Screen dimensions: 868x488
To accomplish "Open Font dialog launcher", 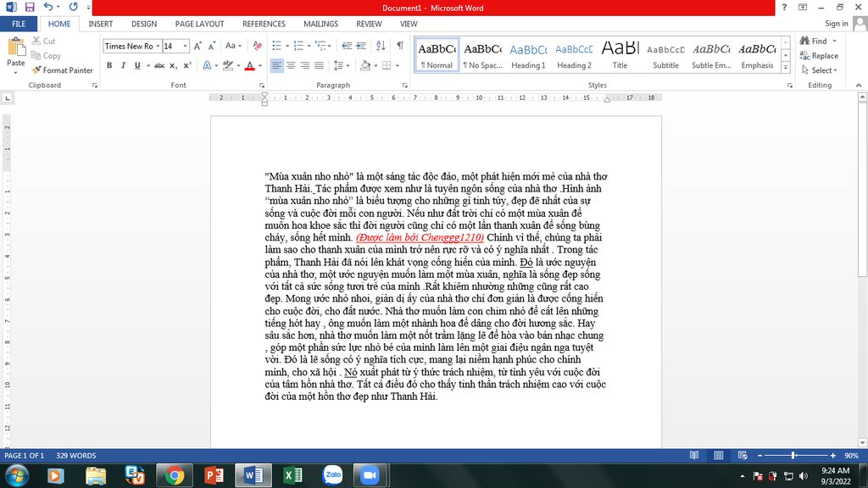I will [262, 86].
